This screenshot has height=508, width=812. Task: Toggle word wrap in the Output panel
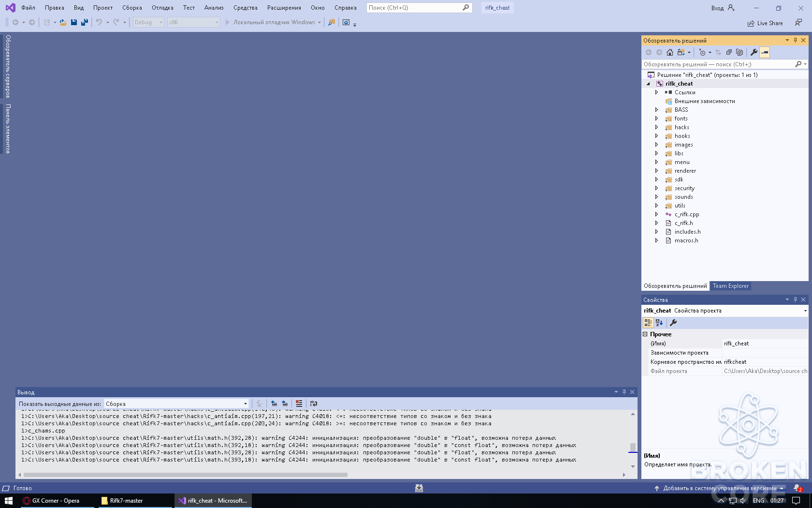pos(314,403)
